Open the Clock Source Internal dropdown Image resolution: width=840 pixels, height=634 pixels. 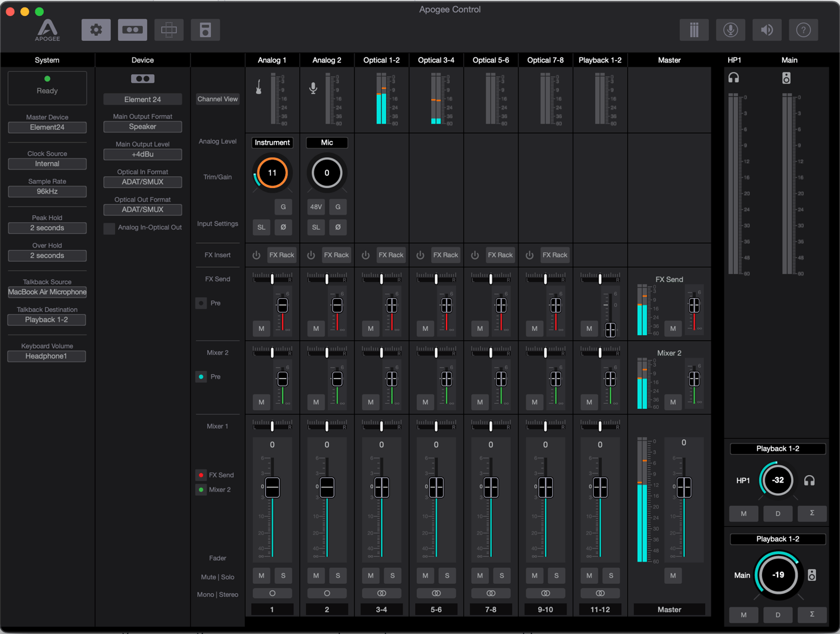coord(47,164)
